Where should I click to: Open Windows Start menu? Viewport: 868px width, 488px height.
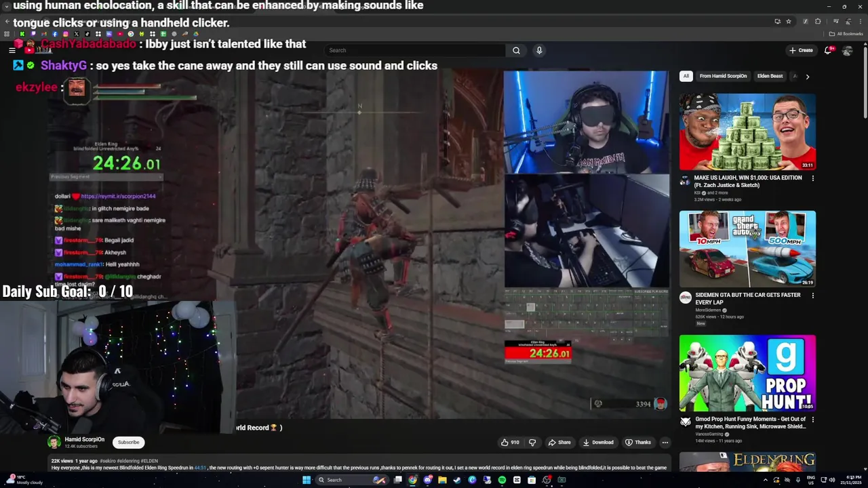tap(307, 480)
